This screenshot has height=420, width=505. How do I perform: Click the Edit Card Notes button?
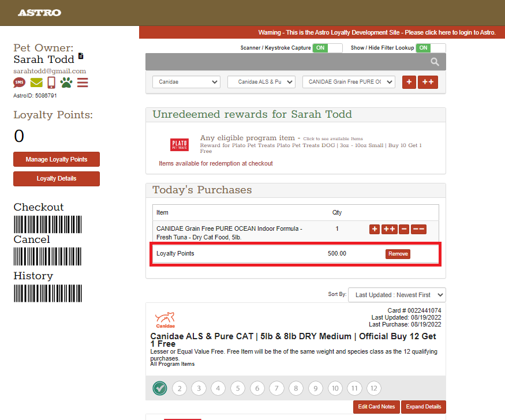click(376, 407)
